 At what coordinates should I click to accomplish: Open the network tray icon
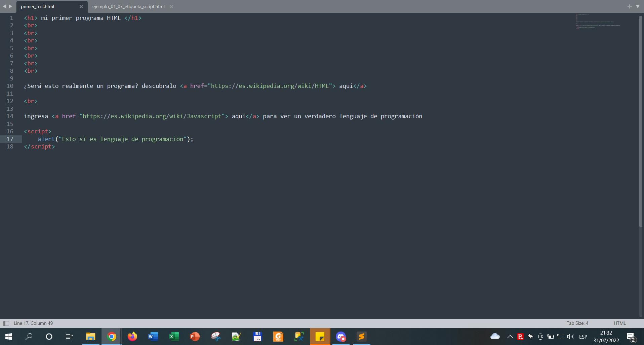click(x=561, y=337)
